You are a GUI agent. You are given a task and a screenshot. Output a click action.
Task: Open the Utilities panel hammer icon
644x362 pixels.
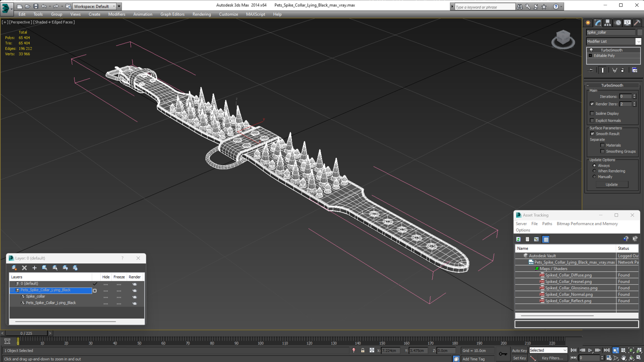(x=637, y=23)
